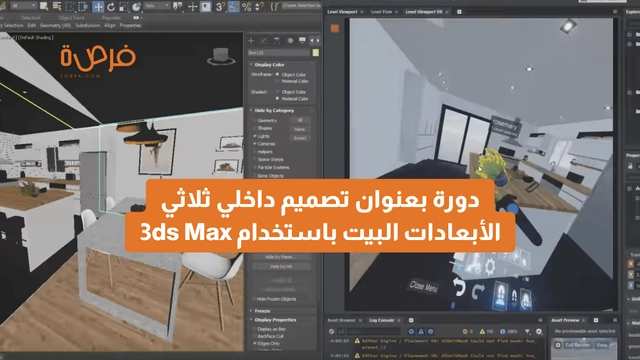
Task: Click the Edit Named Selection Sets icon
Action: (x=275, y=6)
